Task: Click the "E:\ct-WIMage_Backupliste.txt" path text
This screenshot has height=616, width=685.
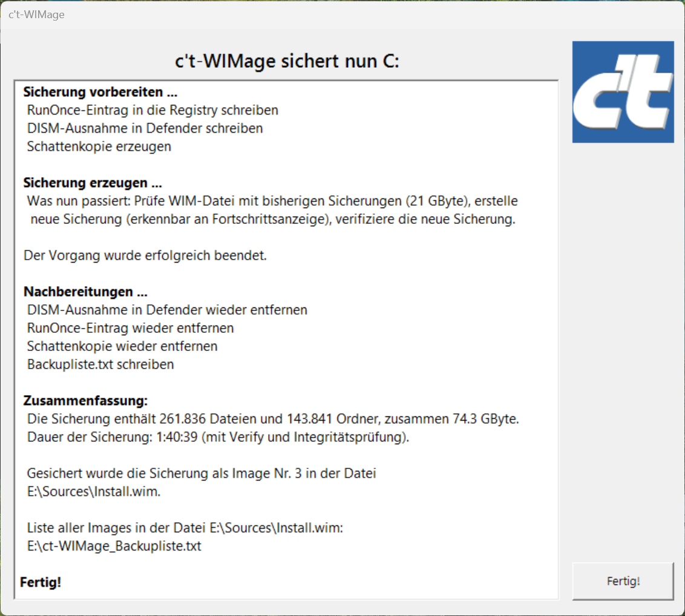Action: click(114, 546)
